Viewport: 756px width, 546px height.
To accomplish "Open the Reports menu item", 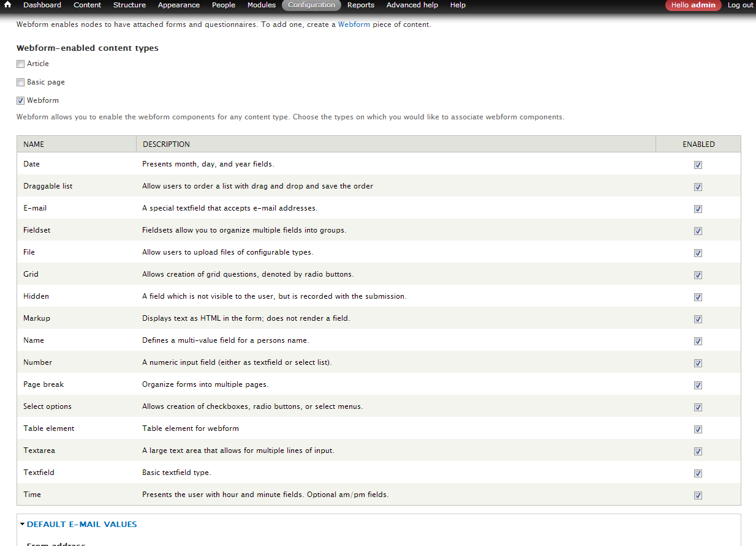I will pos(361,5).
